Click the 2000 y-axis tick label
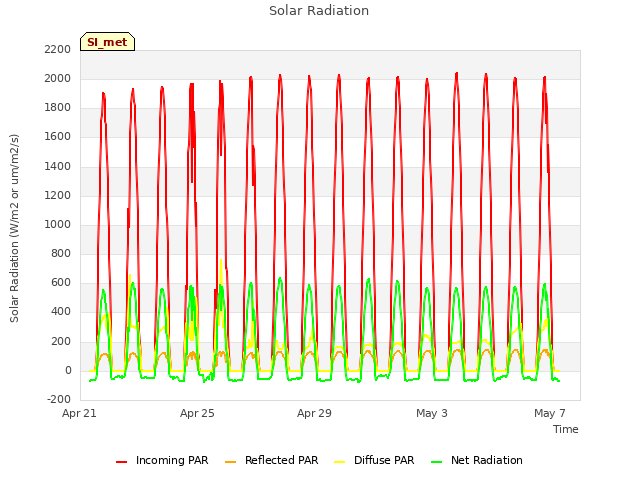 pyautogui.click(x=58, y=78)
